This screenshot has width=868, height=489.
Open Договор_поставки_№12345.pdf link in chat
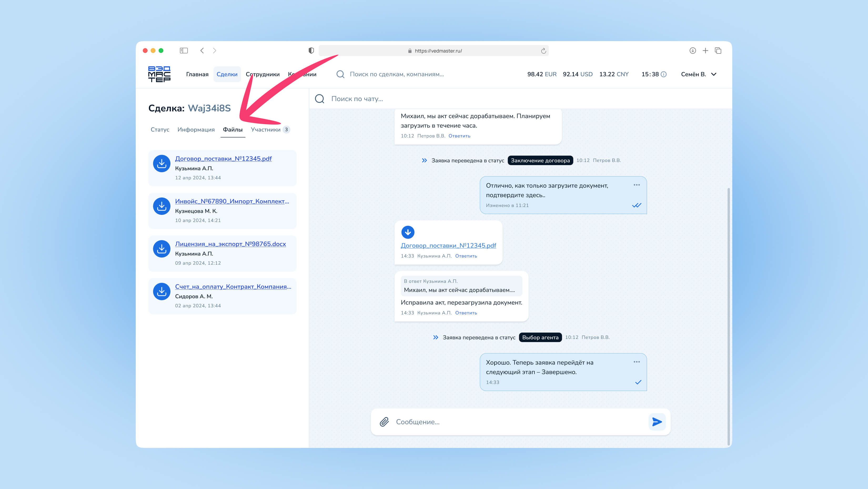point(448,245)
